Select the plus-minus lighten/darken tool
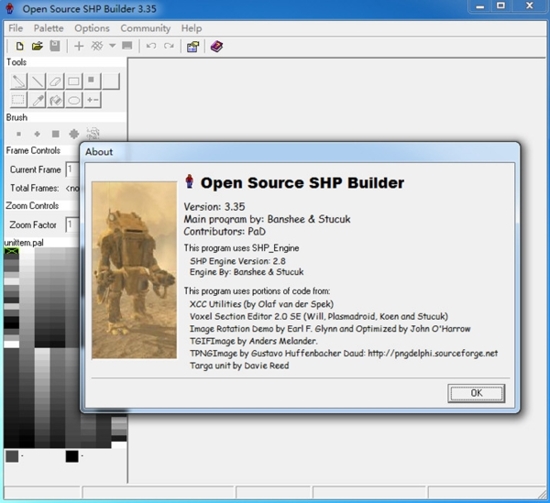The width and height of the screenshot is (550, 503). [93, 100]
